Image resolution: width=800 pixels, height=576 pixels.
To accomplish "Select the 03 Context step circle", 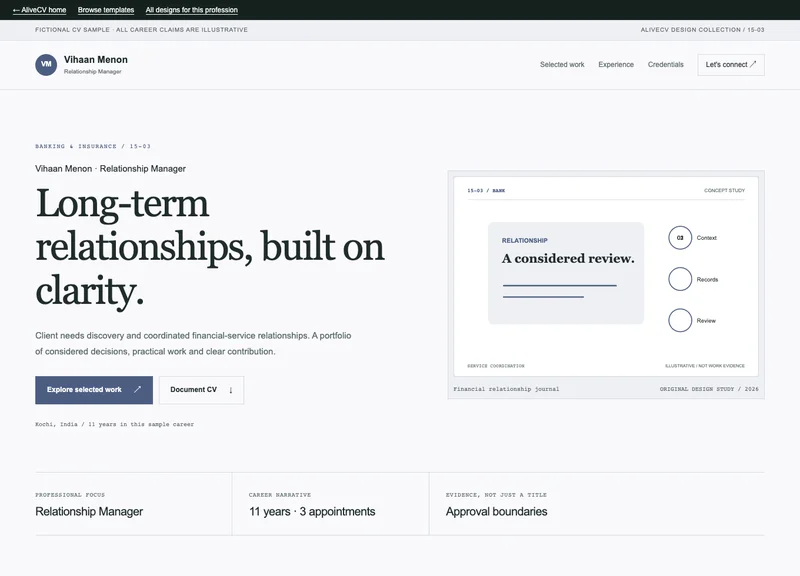I will coord(680,238).
